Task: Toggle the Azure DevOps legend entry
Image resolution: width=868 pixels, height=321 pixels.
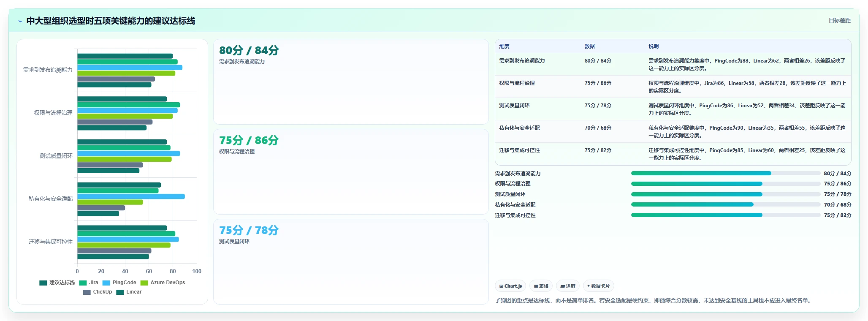Action: click(x=163, y=283)
